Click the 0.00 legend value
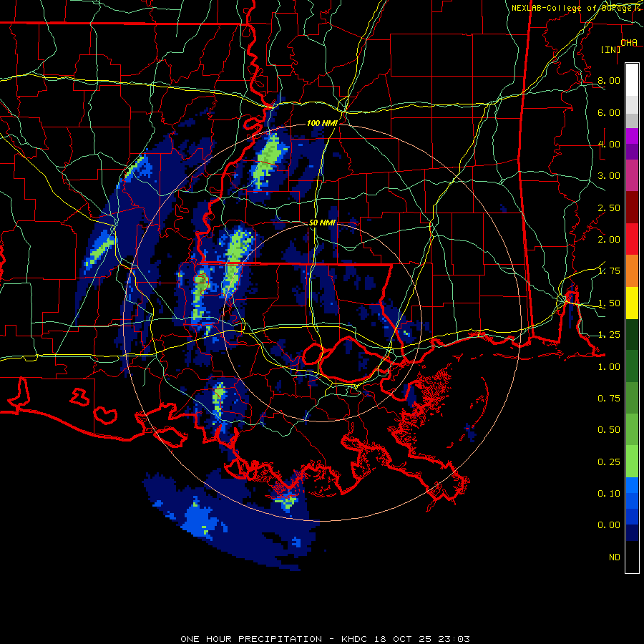This screenshot has width=644, height=644. tap(609, 525)
